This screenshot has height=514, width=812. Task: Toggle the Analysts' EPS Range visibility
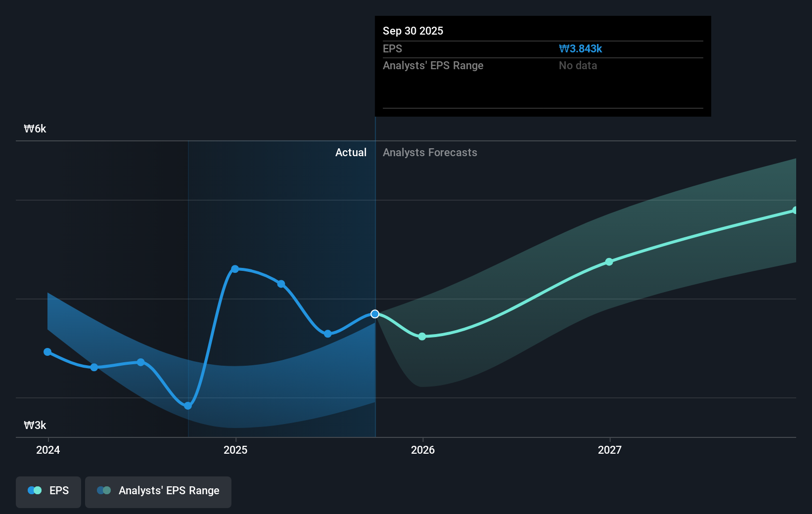(158, 492)
